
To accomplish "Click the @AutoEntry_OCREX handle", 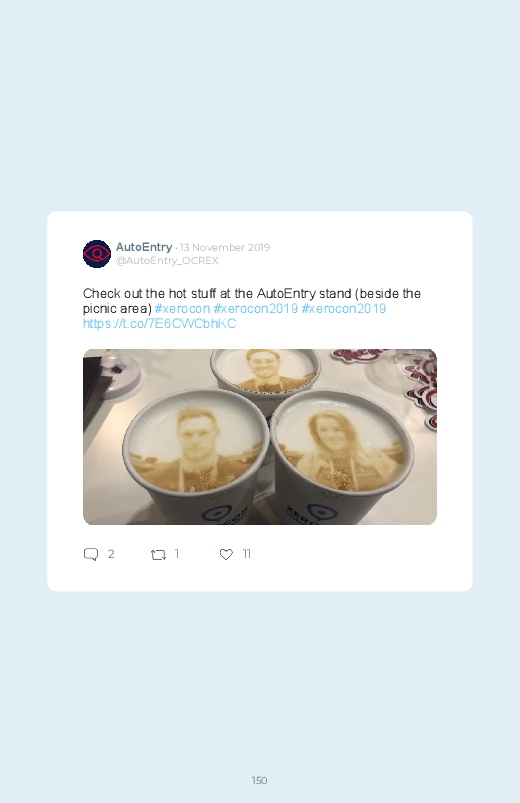I will 167,260.
